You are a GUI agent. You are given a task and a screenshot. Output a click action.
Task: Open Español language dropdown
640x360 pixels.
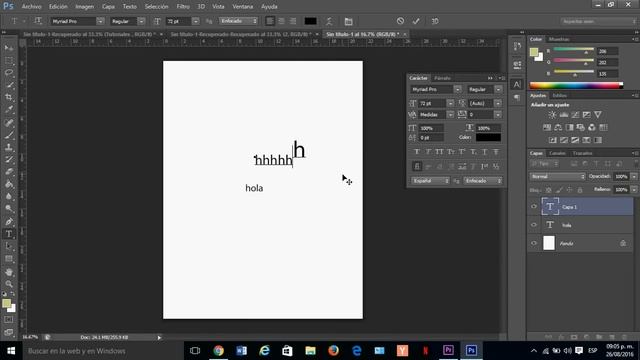(430, 180)
